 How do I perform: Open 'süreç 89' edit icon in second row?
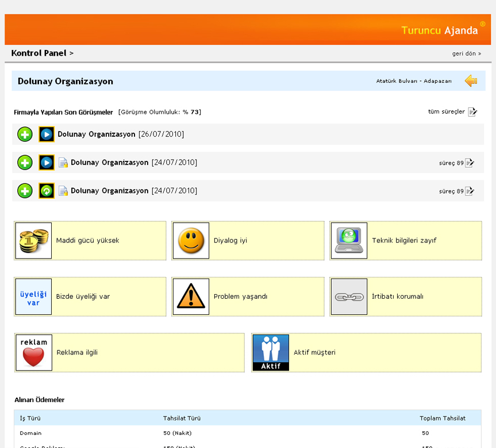pyautogui.click(x=470, y=163)
